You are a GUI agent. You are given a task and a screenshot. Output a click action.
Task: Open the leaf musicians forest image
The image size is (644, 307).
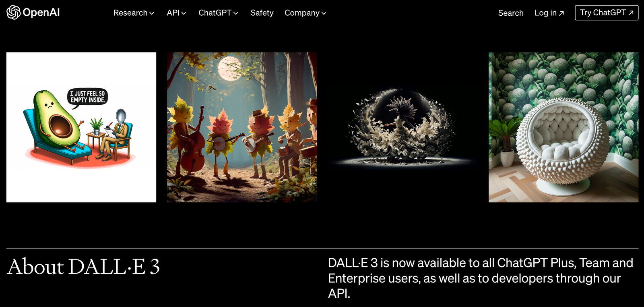pyautogui.click(x=242, y=127)
